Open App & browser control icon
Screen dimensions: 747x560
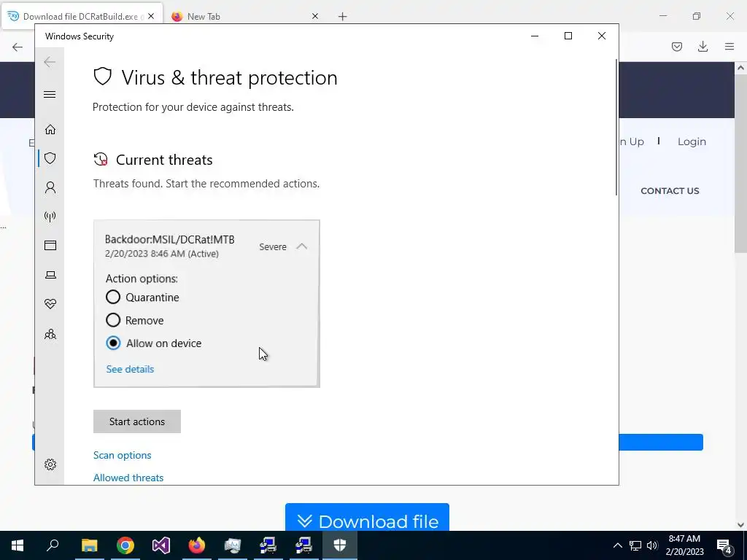pos(50,245)
